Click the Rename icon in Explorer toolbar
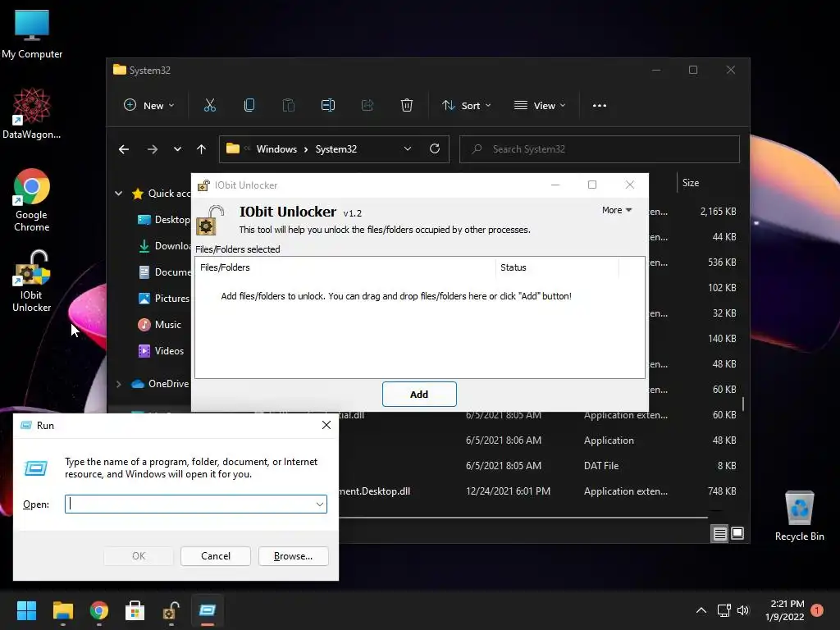 pos(328,106)
